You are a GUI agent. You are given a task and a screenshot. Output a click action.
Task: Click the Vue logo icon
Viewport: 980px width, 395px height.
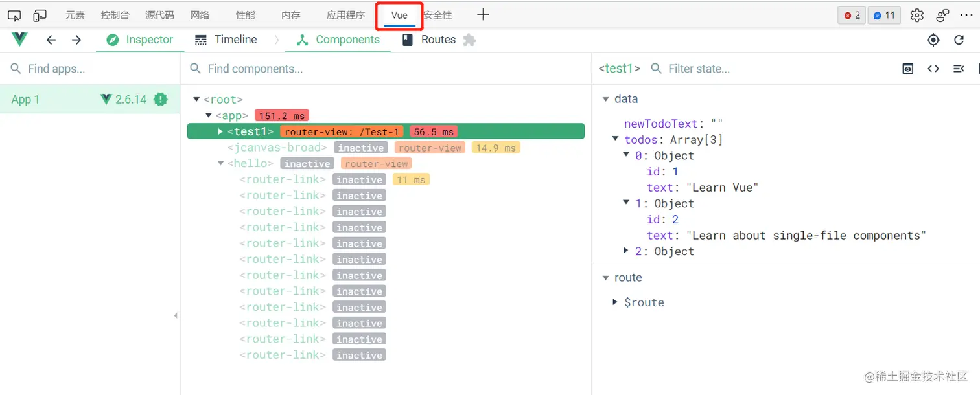click(19, 39)
